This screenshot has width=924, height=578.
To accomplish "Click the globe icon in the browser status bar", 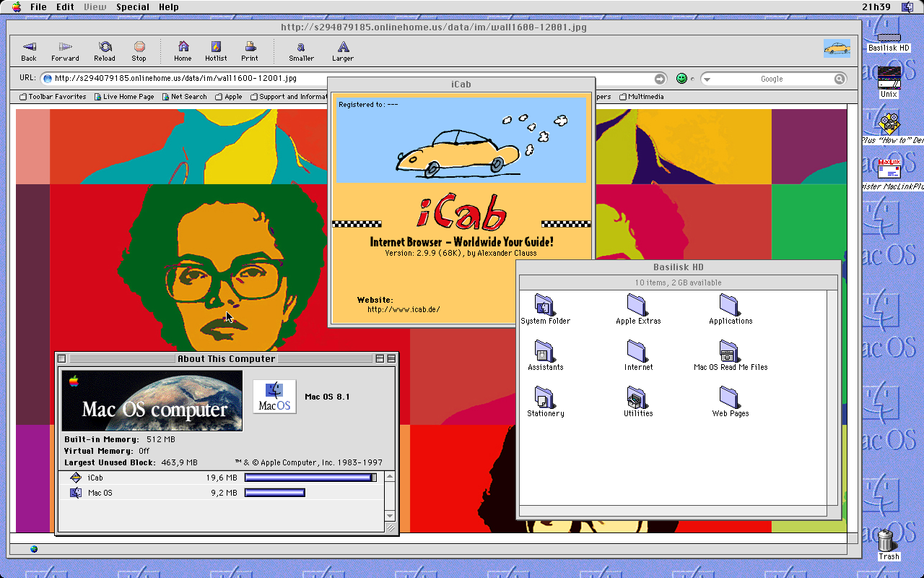I will click(x=34, y=549).
